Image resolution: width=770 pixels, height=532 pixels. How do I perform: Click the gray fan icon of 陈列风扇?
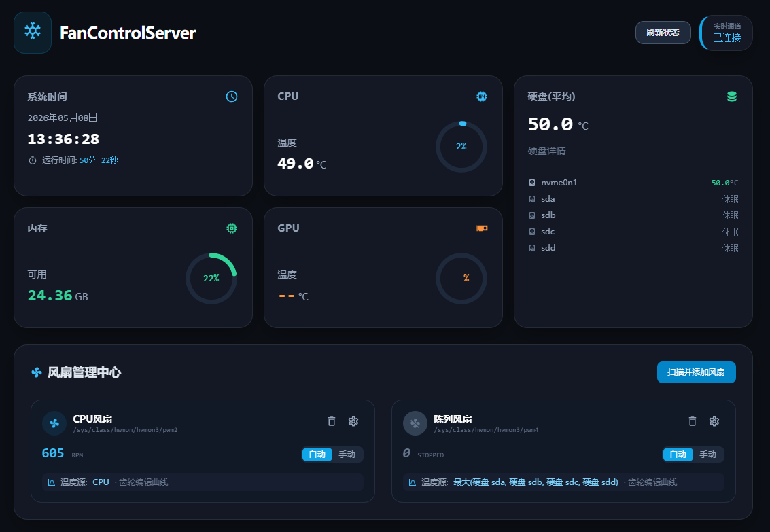tap(415, 423)
